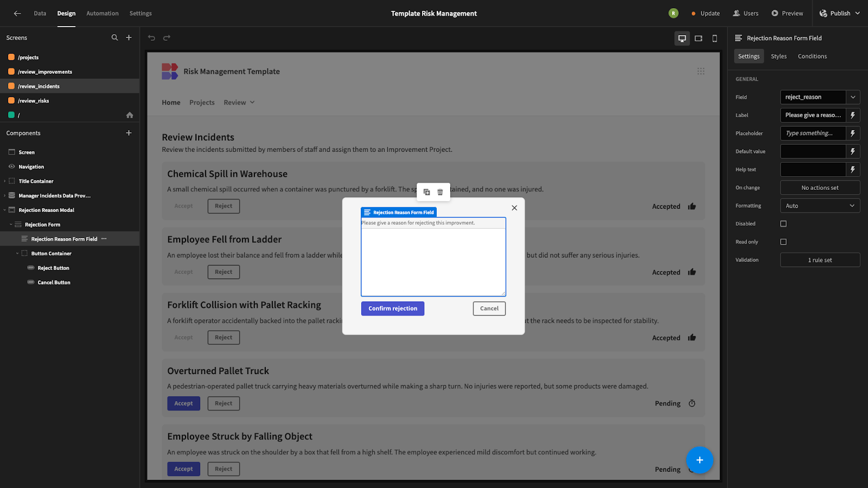The image size is (868, 488).
Task: Open bindings lightning icon for Placeholder
Action: pos(853,133)
